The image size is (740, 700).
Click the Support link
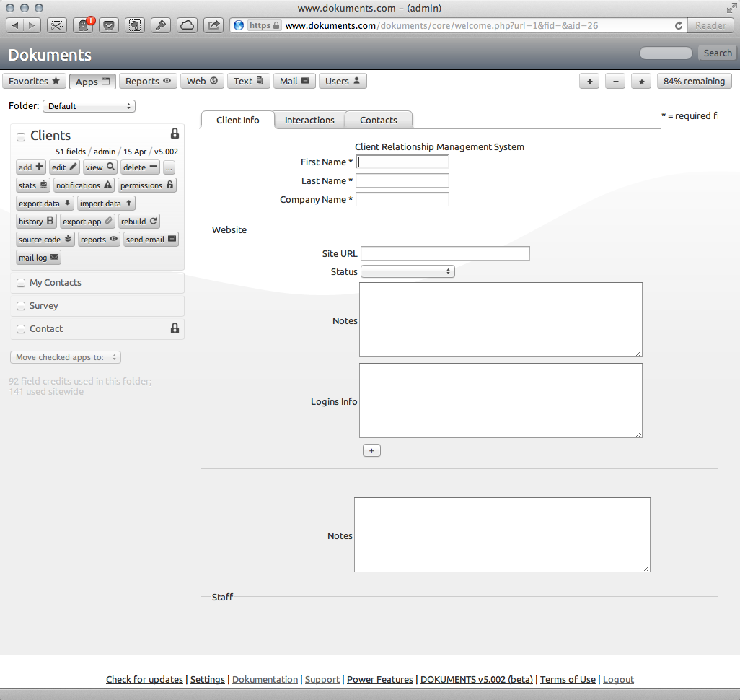click(322, 679)
